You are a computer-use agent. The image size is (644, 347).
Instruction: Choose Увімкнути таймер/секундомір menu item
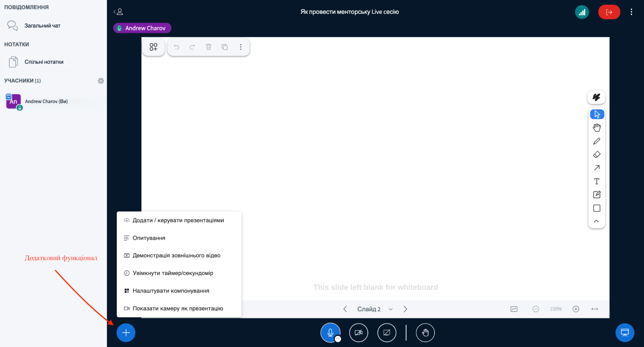[x=173, y=273]
